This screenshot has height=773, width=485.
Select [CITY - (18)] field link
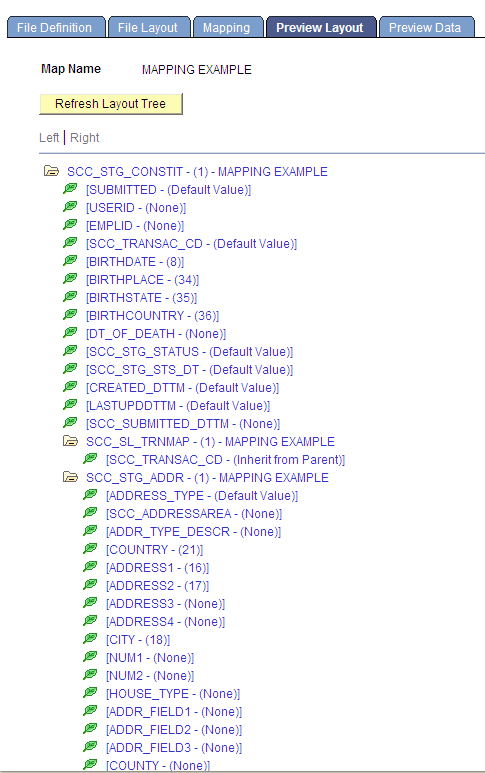(138, 639)
